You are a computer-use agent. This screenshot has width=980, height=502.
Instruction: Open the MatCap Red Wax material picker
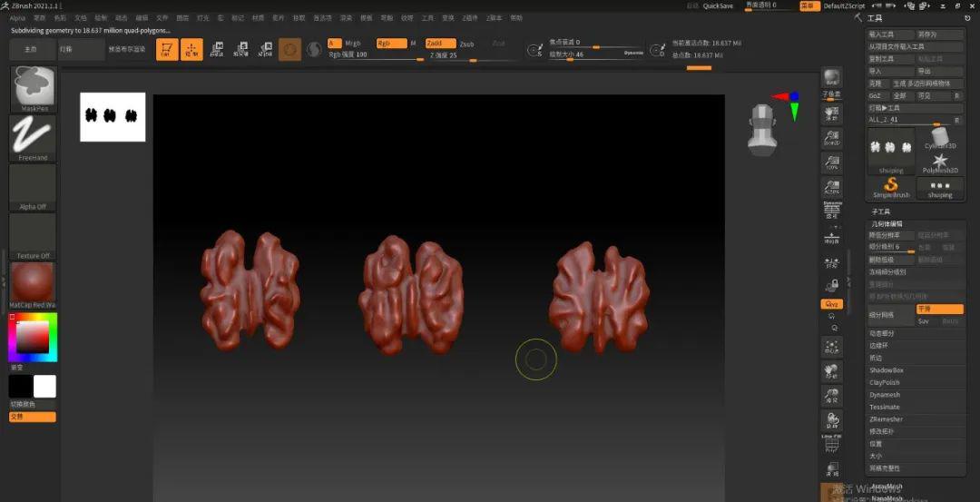coord(33,286)
